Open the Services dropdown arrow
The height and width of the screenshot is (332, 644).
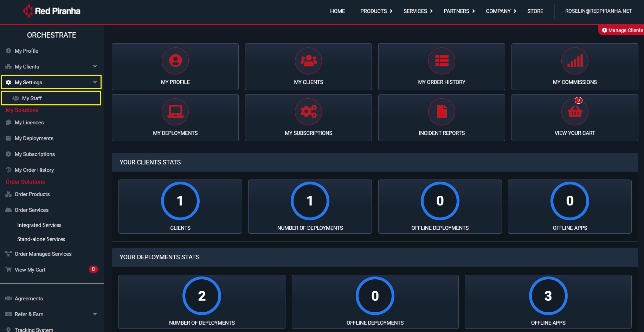click(431, 11)
